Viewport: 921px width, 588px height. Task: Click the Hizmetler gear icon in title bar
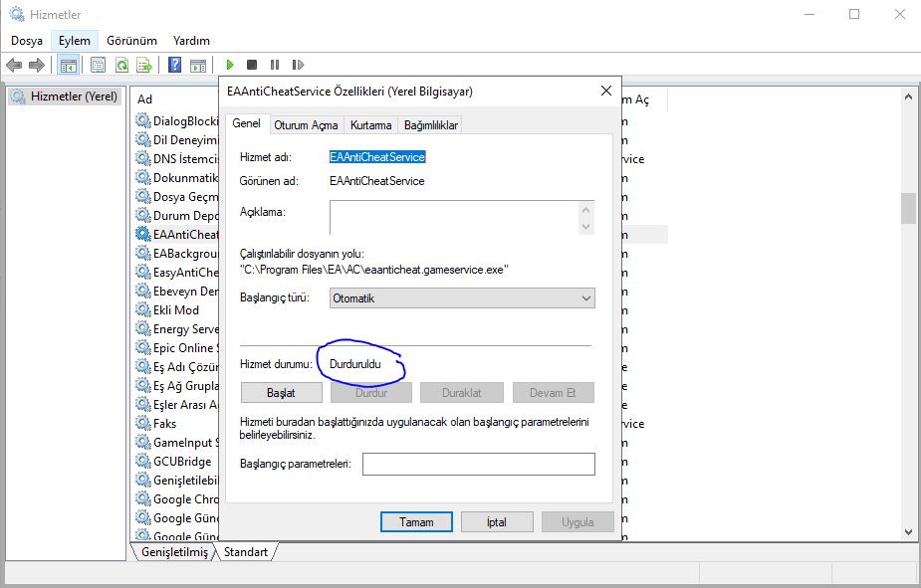click(17, 14)
